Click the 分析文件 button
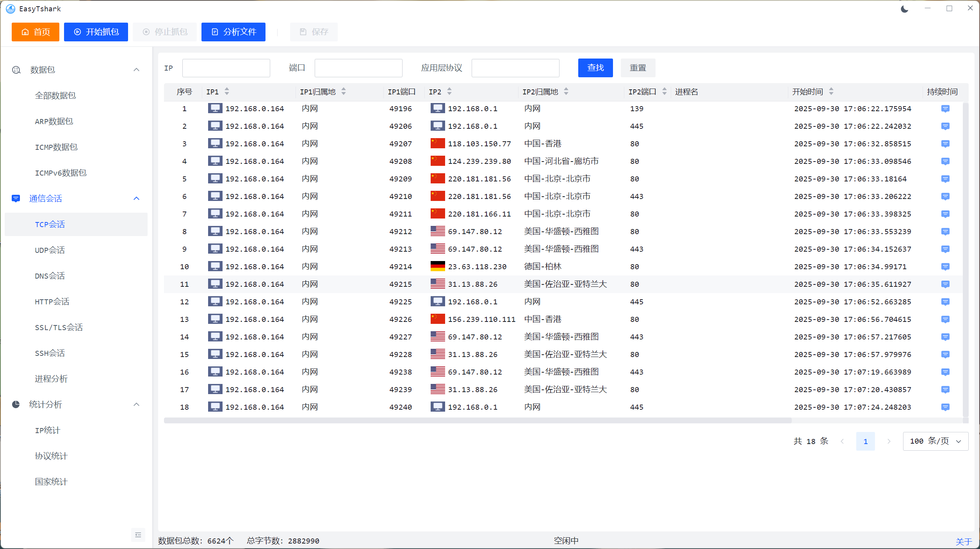 click(x=233, y=32)
